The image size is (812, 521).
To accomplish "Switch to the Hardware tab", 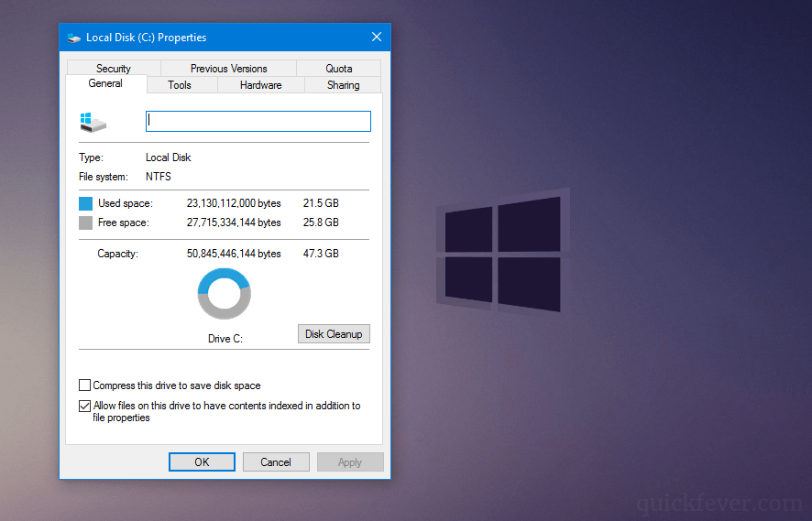I will coord(261,85).
